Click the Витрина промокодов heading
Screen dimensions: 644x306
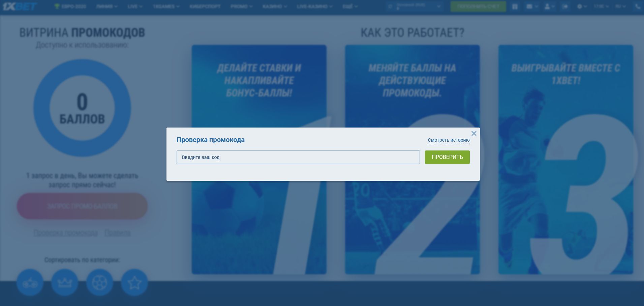coord(82,33)
